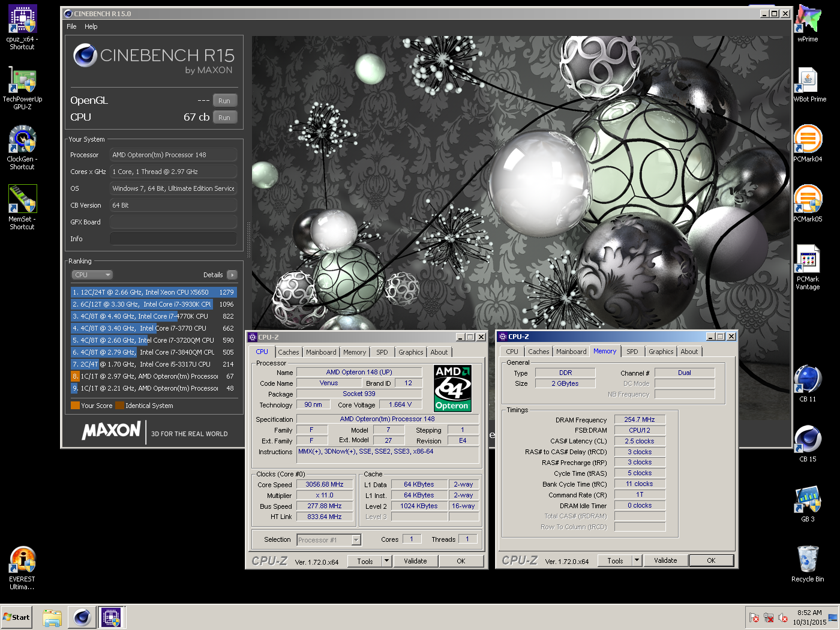This screenshot has height=630, width=840.
Task: Click the Details arrow button in Ranking
Action: 232,275
